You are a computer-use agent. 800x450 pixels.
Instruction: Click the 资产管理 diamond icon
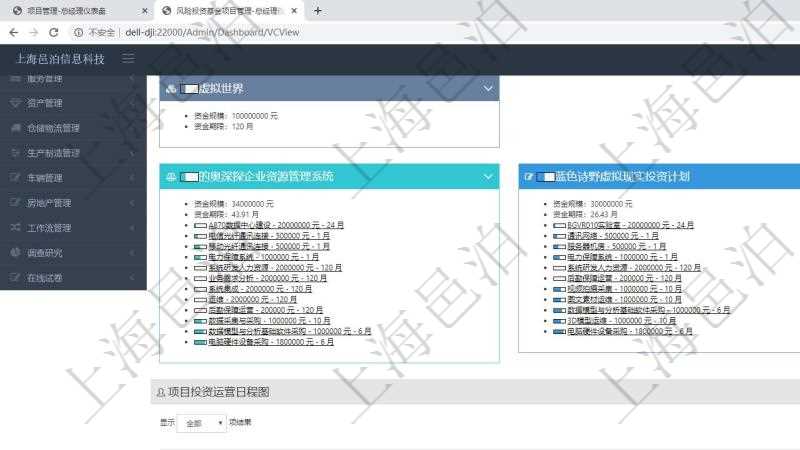pos(15,103)
